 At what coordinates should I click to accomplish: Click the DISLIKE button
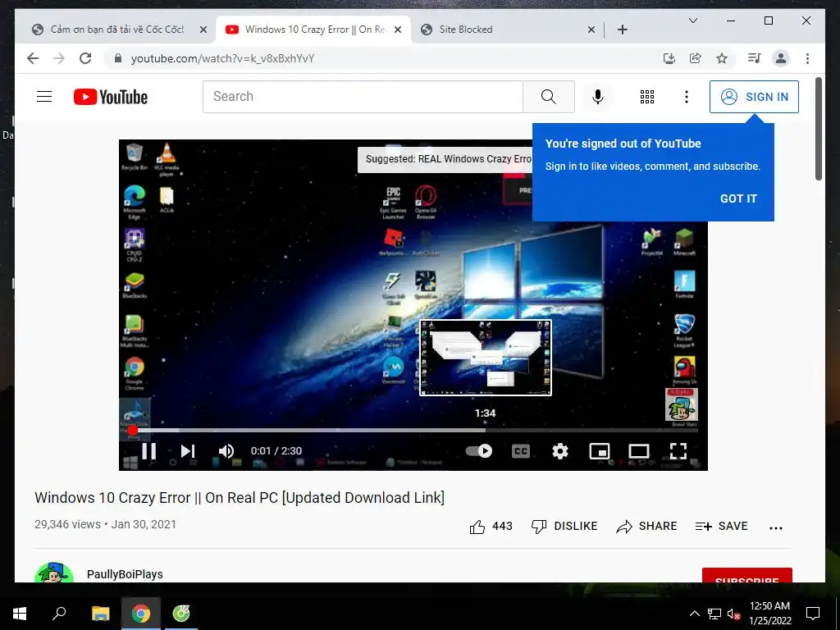[564, 526]
